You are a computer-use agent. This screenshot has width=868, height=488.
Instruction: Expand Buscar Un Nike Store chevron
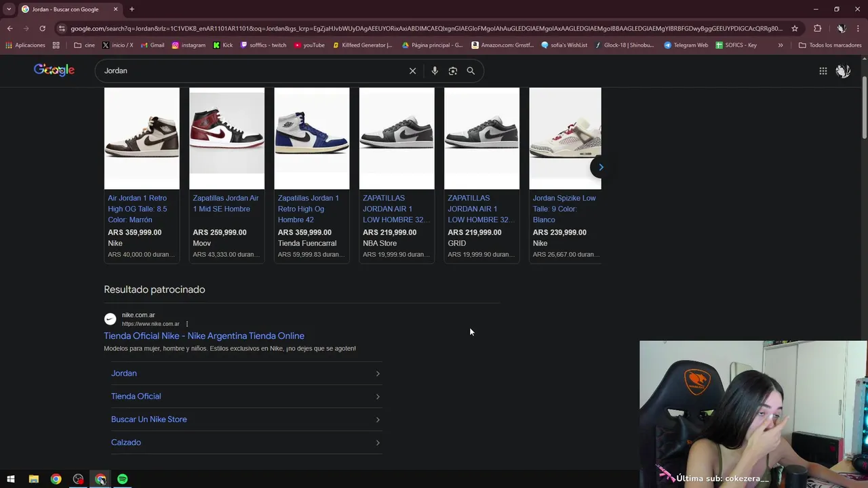click(378, 420)
